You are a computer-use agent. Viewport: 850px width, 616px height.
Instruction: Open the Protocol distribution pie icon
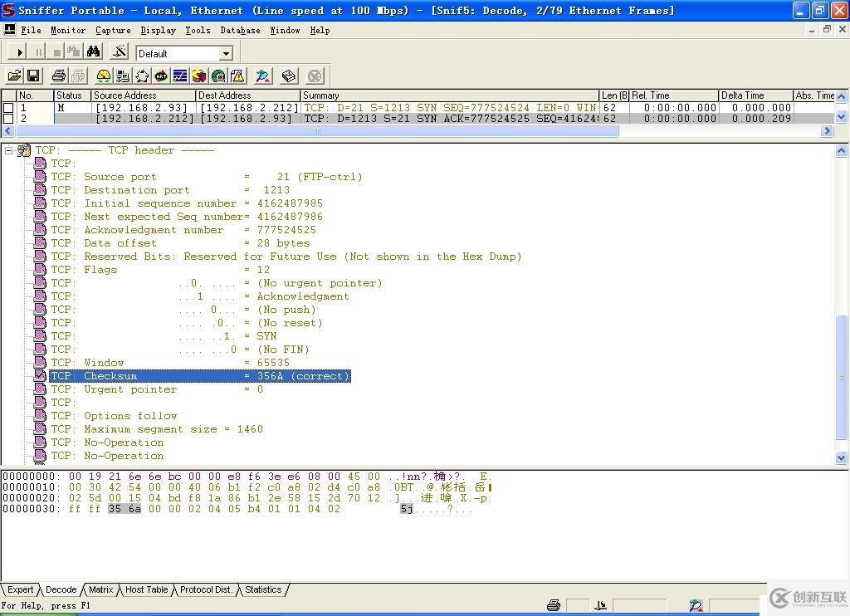(199, 76)
